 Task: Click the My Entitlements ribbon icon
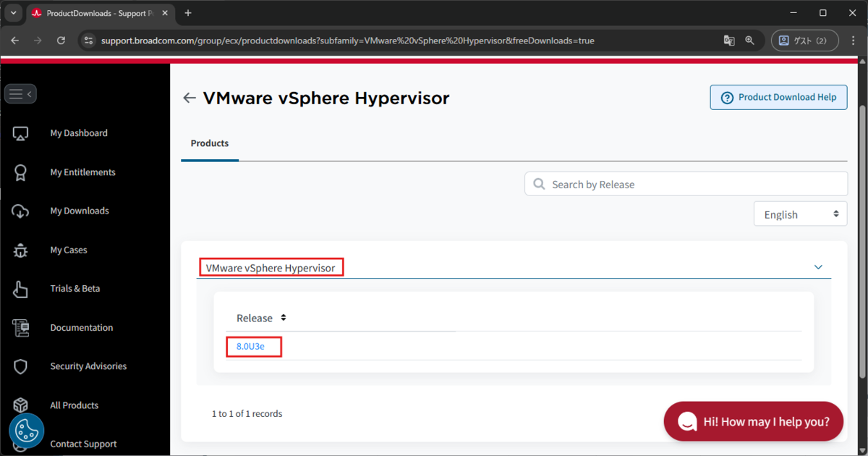tap(20, 172)
